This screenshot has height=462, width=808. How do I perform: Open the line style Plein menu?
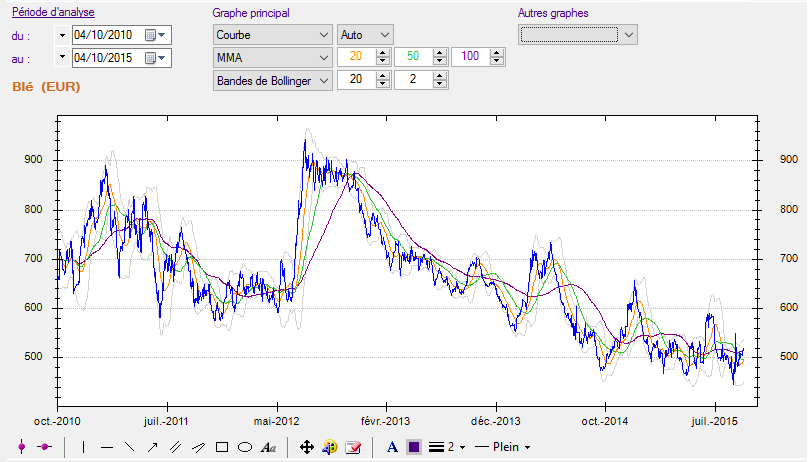(x=502, y=447)
